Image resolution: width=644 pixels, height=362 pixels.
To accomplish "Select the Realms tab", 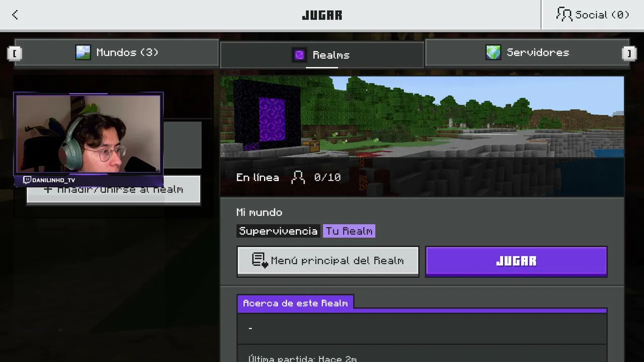I will click(322, 55).
